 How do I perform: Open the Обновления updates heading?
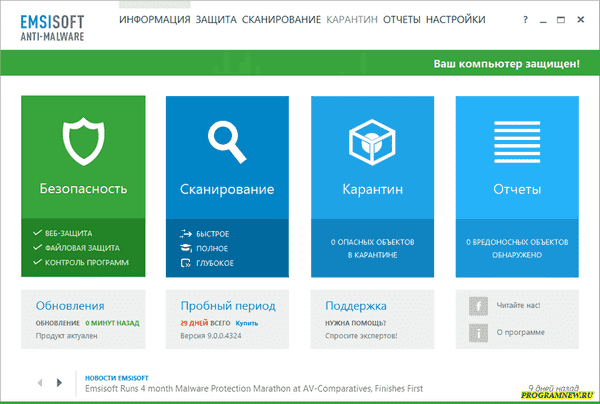click(x=70, y=306)
